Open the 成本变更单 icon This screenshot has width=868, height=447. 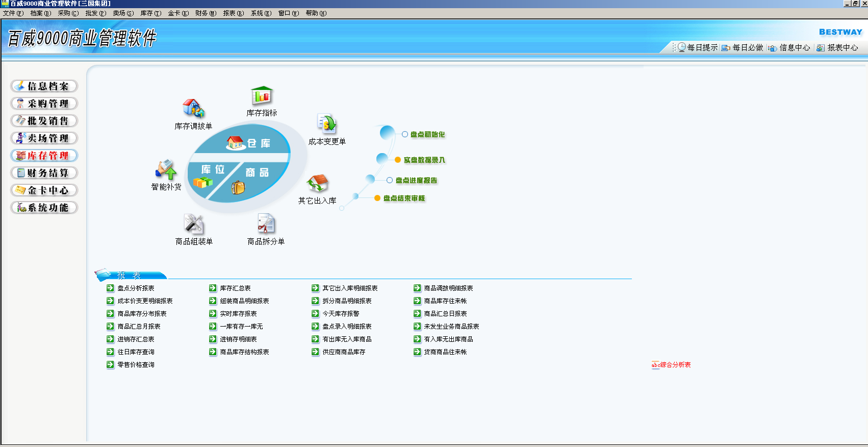click(x=327, y=124)
